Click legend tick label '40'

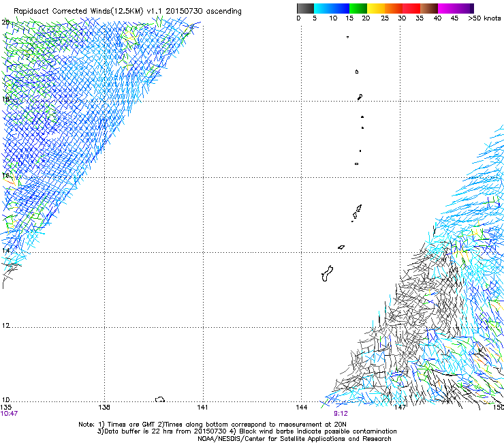[437, 18]
